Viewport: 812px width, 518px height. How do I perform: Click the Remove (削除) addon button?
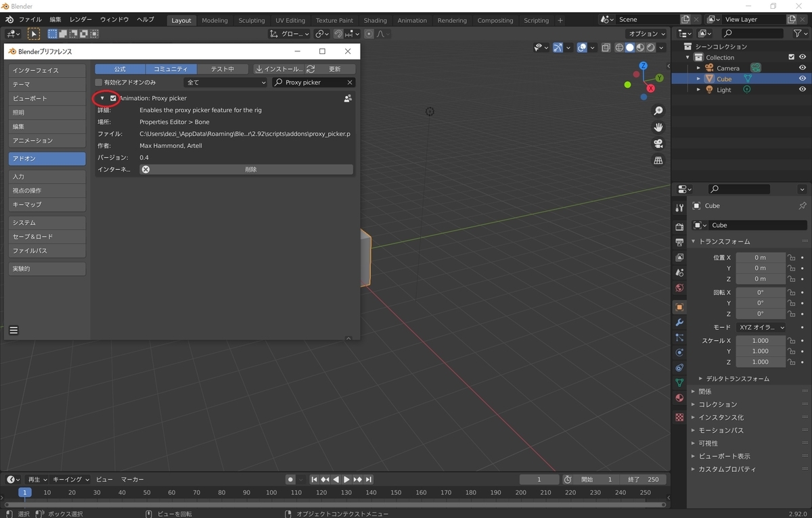coord(246,170)
